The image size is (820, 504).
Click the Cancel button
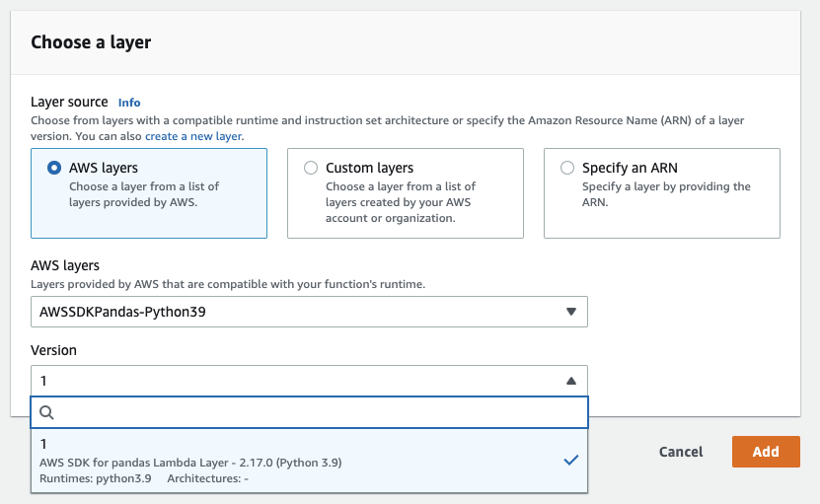point(680,452)
